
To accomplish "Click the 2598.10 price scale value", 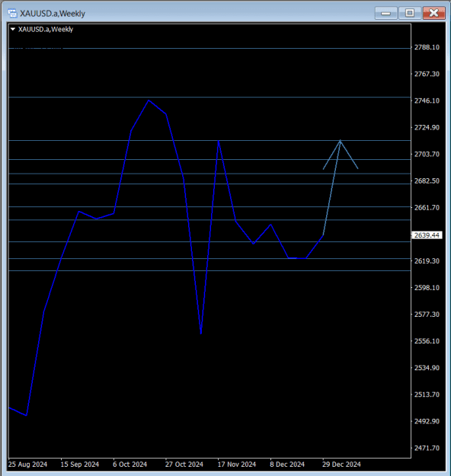I will [x=427, y=287].
